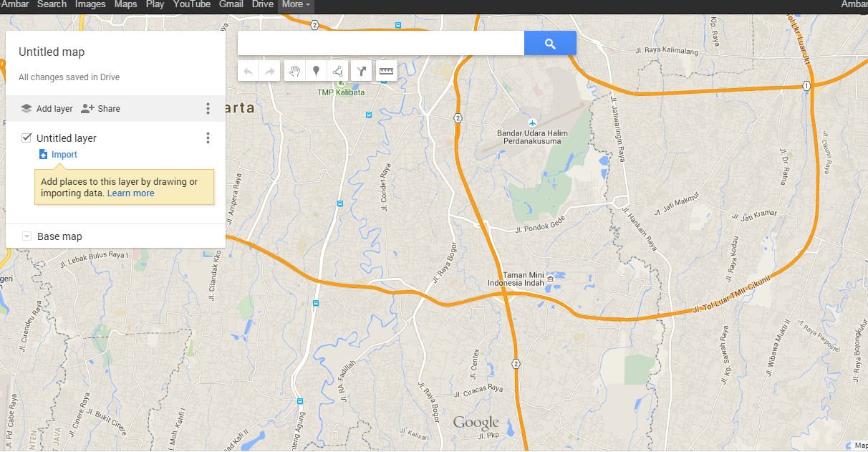
Task: Open the Untitled layer options menu
Action: point(208,138)
